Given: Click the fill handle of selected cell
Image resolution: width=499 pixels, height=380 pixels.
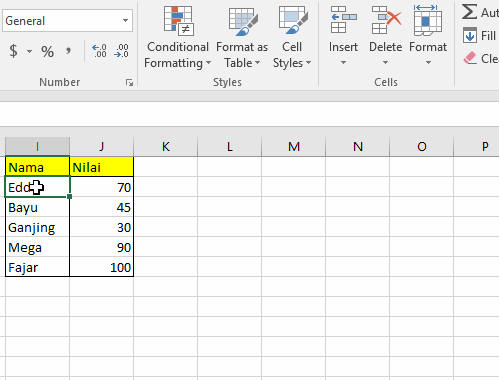Looking at the screenshot, I should (69, 197).
